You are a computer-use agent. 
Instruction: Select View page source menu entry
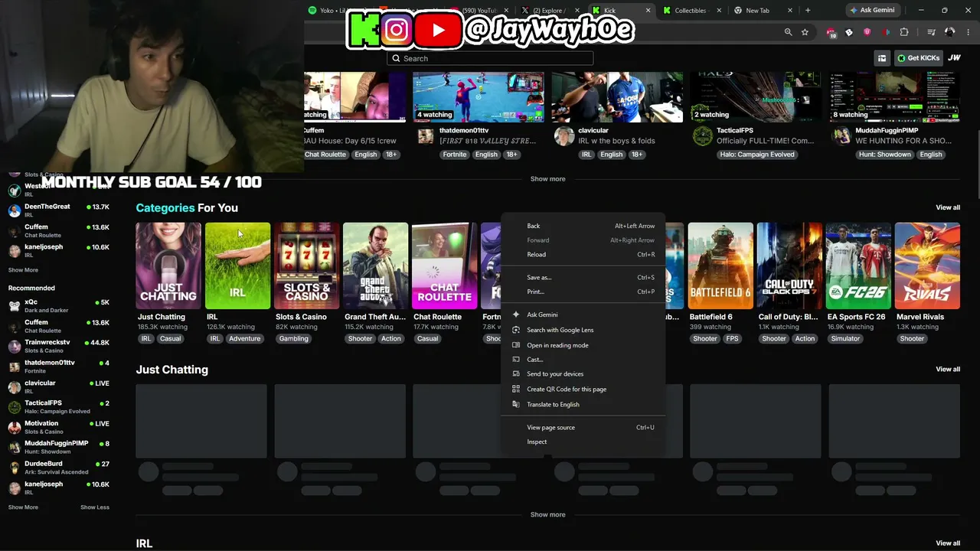(583, 427)
